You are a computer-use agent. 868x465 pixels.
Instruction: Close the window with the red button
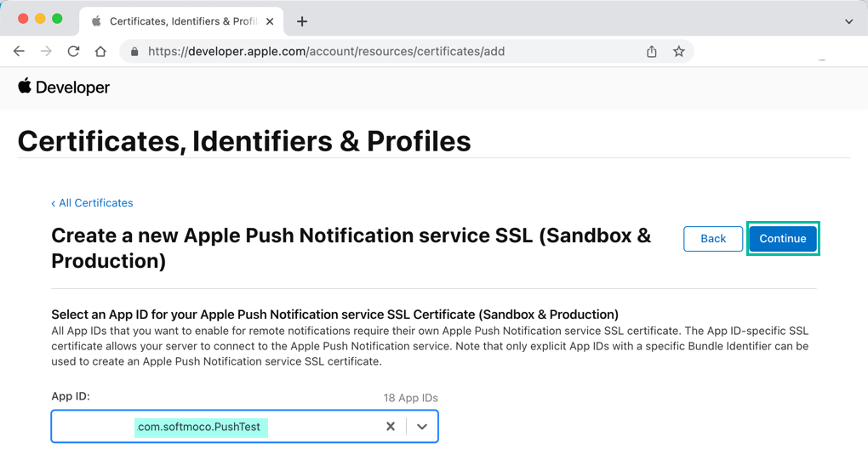(x=22, y=19)
